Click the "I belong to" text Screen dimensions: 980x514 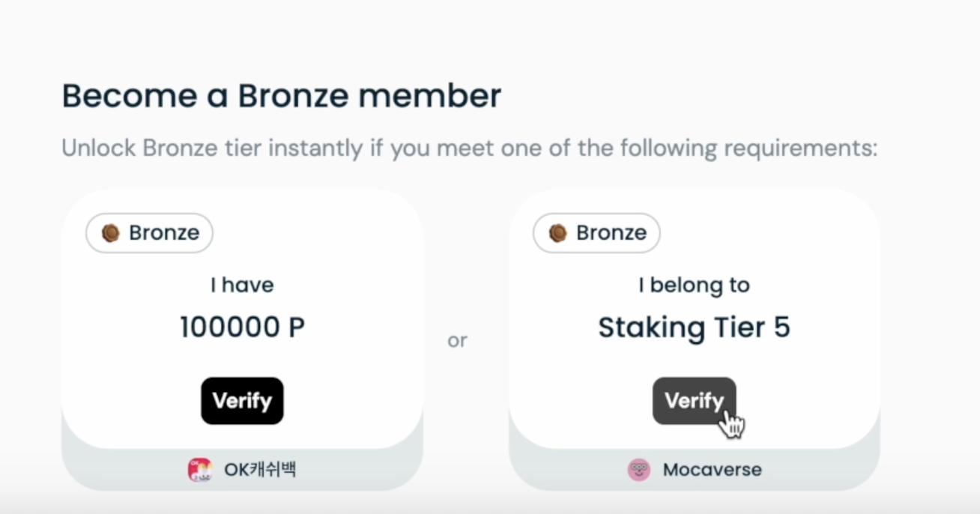[694, 285]
